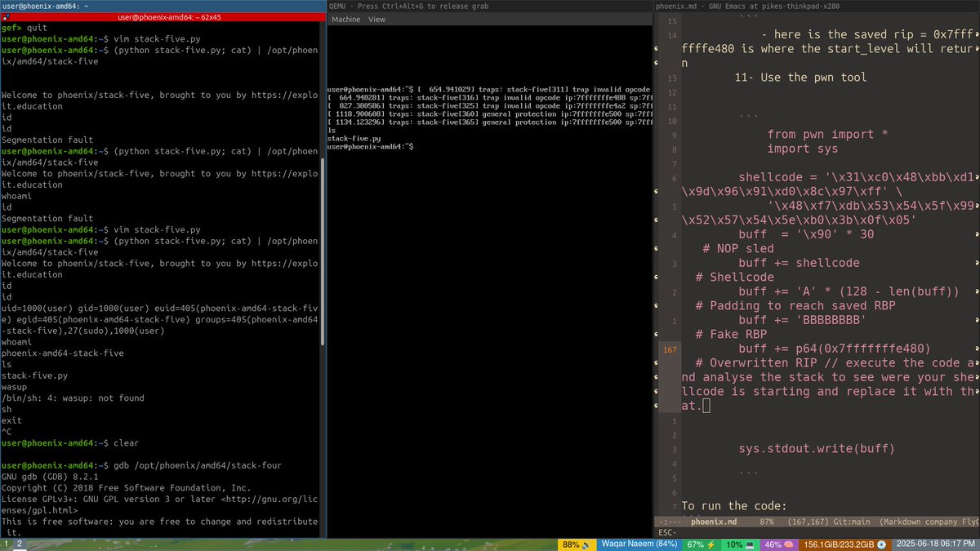Click line number 167 in the Emacs gutter
This screenshot has width=980, height=551.
(670, 349)
